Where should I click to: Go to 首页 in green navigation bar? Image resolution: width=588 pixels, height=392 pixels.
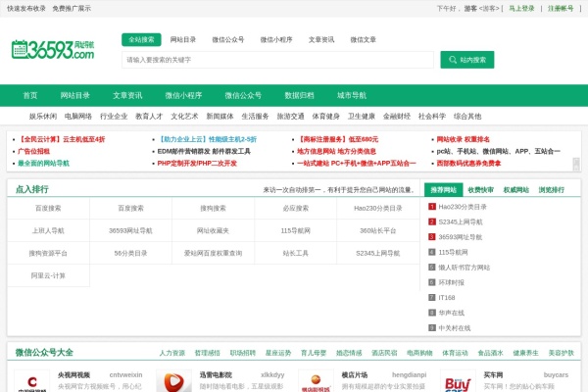pos(30,95)
